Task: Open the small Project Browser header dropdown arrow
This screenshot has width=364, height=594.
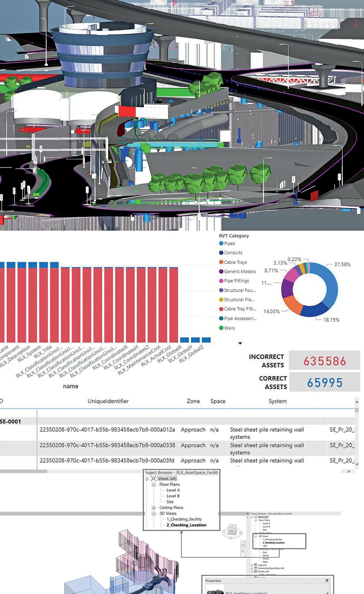Action: (x=248, y=514)
